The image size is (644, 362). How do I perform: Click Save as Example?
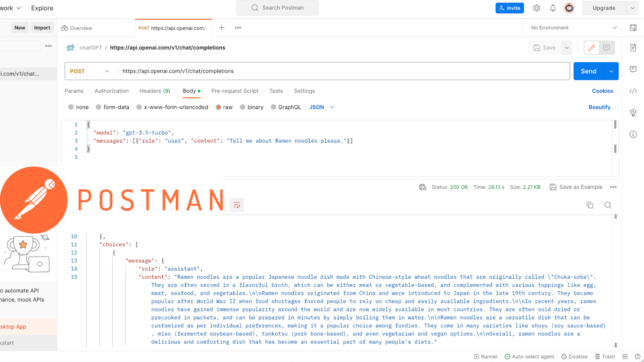tap(576, 187)
